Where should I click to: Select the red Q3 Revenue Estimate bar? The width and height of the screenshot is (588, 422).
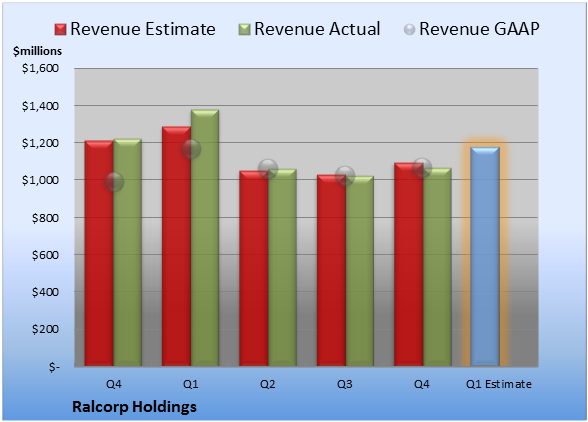(x=331, y=270)
